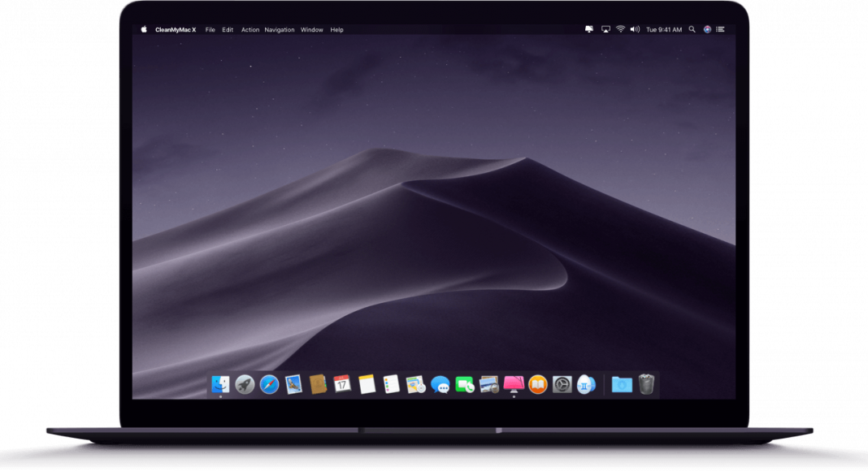The height and width of the screenshot is (471, 868).
Task: Open the Edit menu
Action: tap(228, 30)
